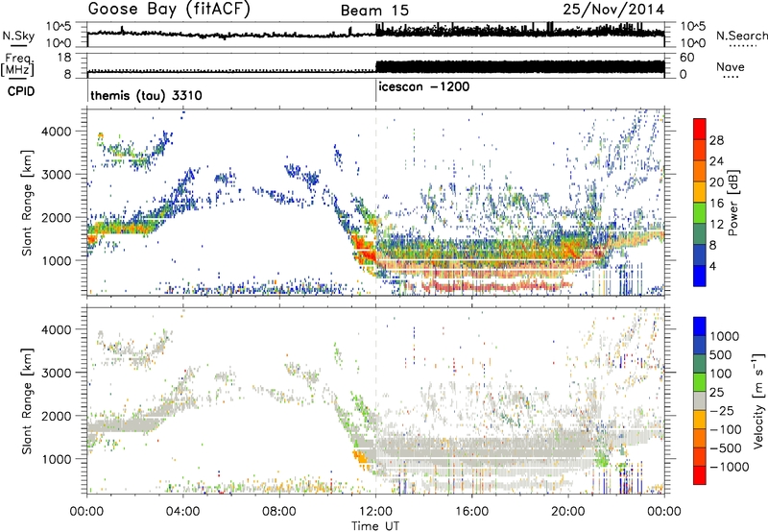Select the Slant Range label of velocity panel
Viewport: 768px width, 532px height.
click(x=27, y=401)
